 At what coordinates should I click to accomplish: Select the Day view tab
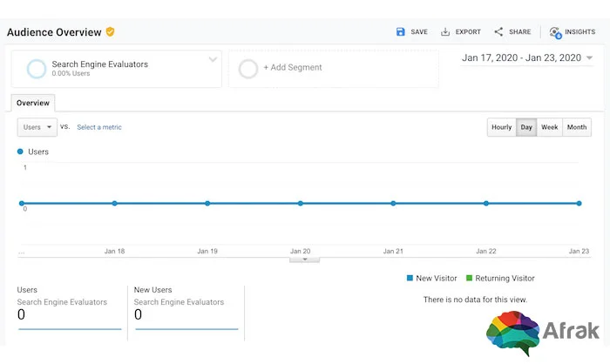point(526,127)
